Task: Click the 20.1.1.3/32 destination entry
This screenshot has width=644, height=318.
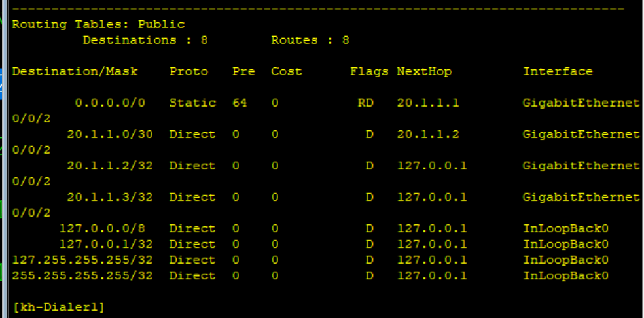Action: (x=109, y=197)
